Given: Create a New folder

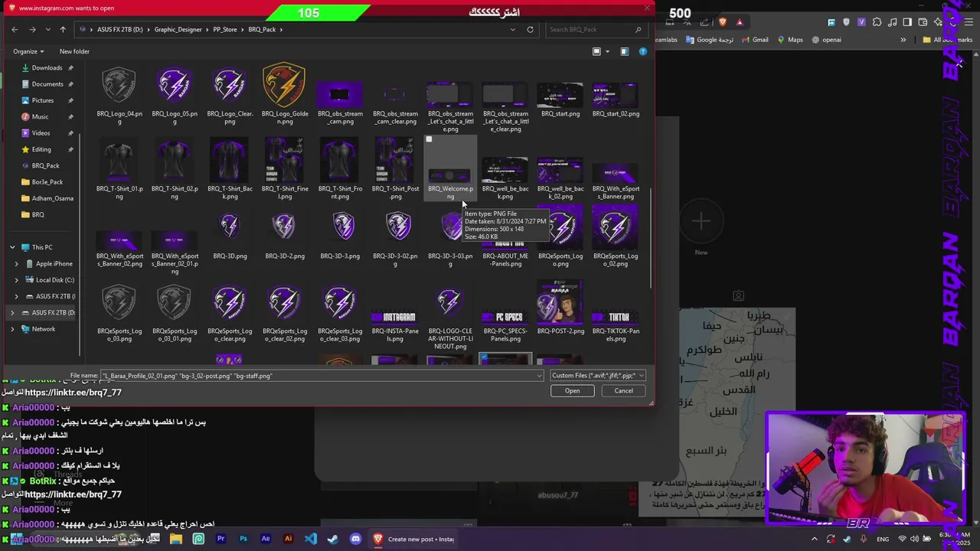Looking at the screenshot, I should pos(74,51).
